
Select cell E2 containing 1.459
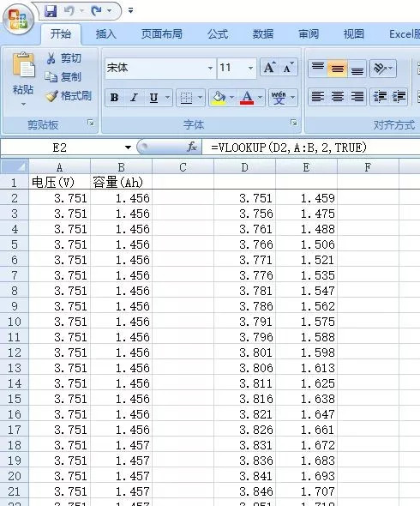306,198
